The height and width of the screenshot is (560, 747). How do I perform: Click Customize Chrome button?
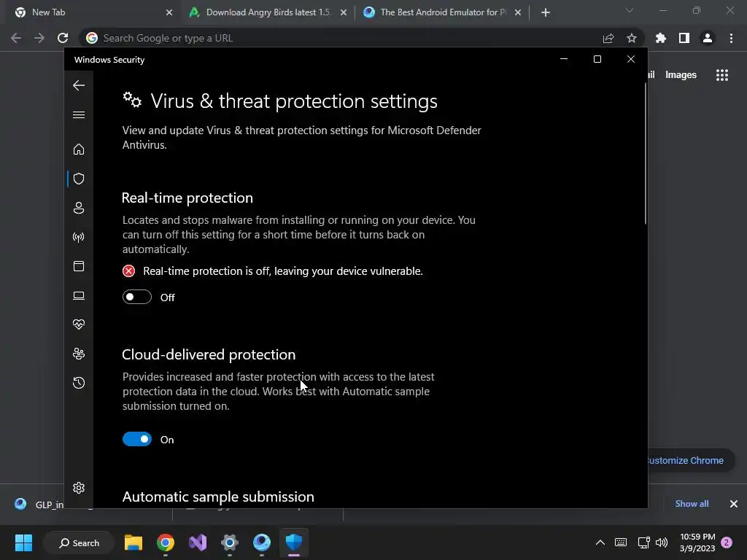tap(690, 461)
